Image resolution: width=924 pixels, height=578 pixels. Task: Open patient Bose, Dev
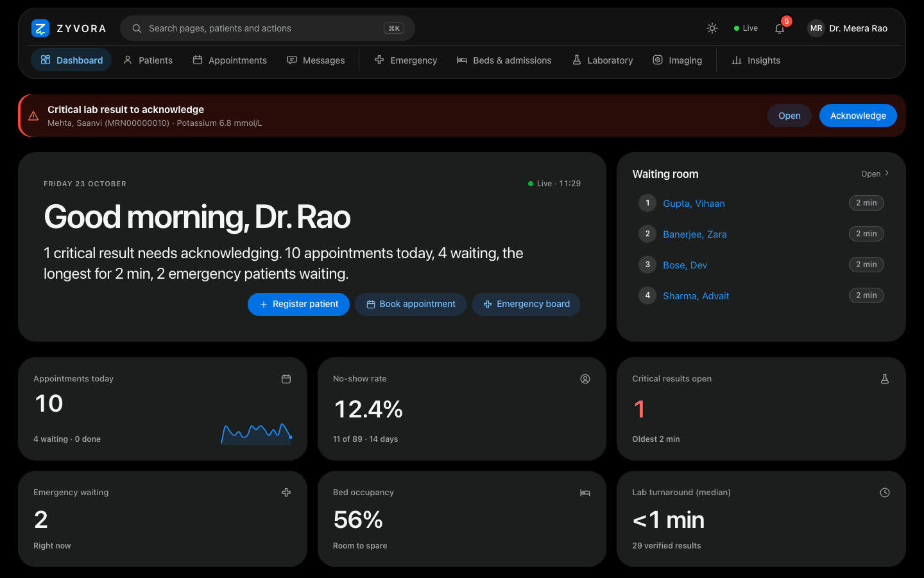pos(685,265)
